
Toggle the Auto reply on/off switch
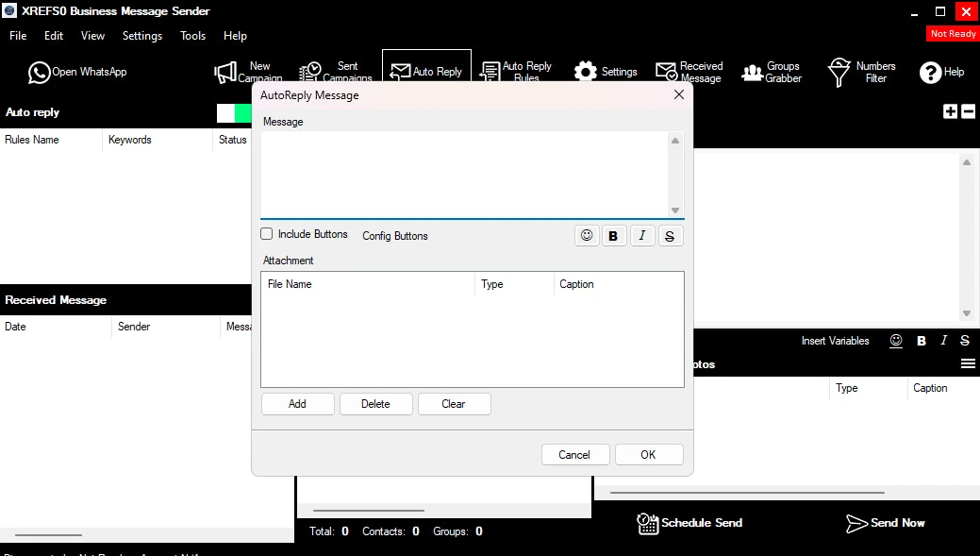click(234, 113)
